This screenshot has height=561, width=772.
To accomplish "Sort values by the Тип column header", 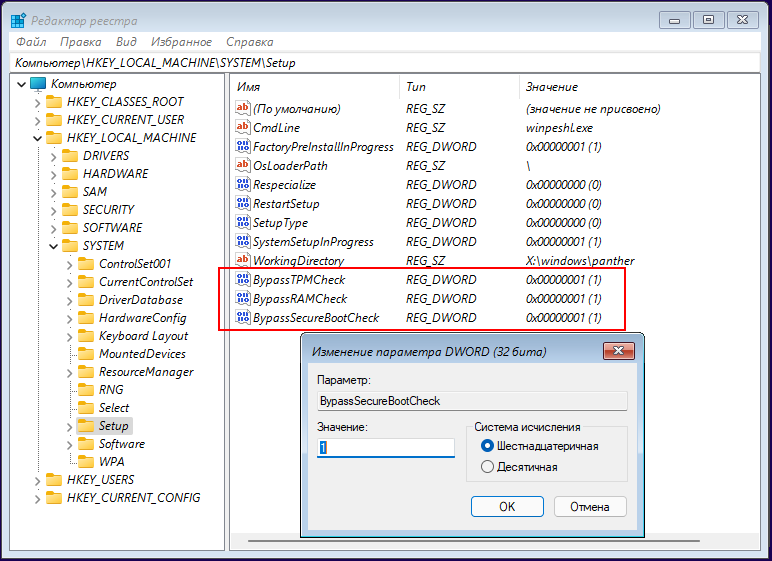I will pos(459,87).
